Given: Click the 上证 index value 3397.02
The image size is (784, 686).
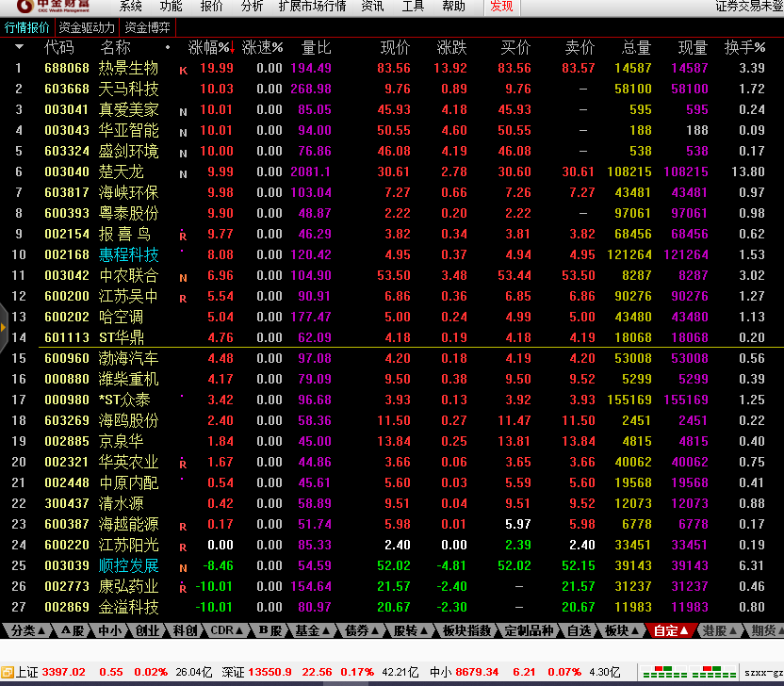Looking at the screenshot, I should coord(63,672).
